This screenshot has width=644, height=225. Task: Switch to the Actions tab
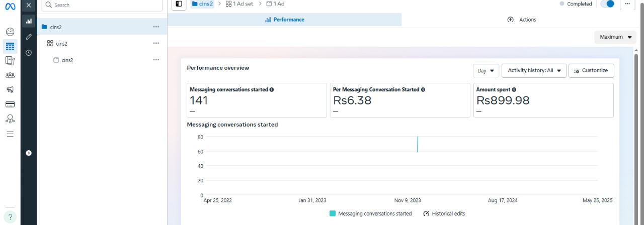pyautogui.click(x=522, y=20)
